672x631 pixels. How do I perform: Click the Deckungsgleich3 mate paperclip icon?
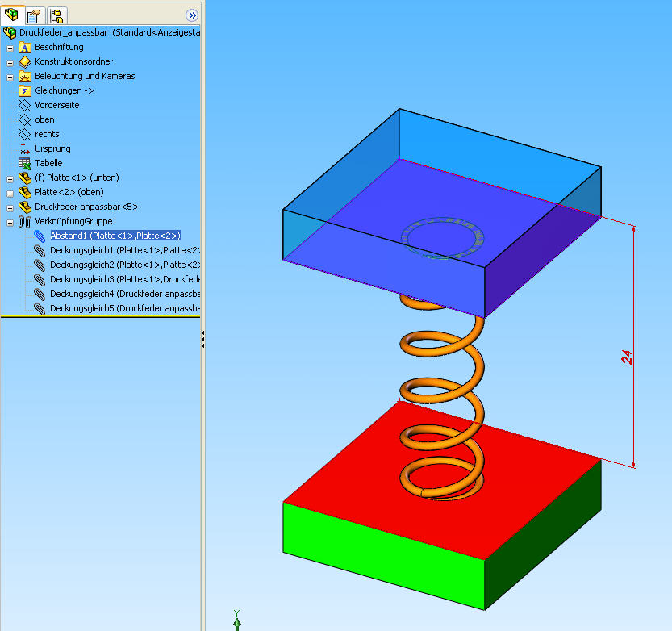point(40,280)
